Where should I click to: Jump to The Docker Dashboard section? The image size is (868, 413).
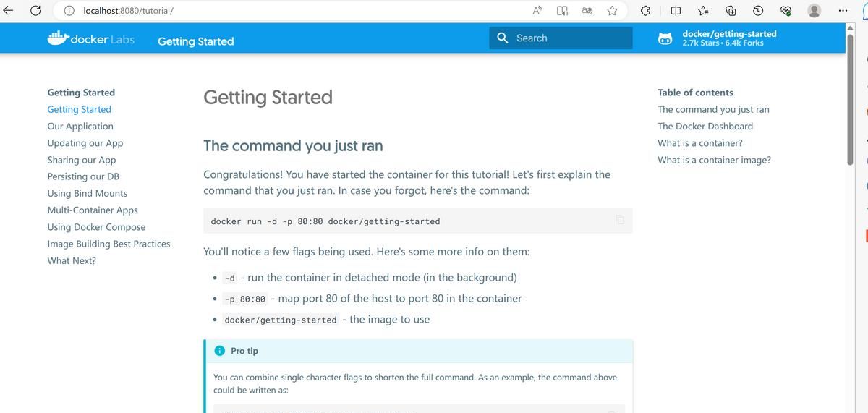705,126
